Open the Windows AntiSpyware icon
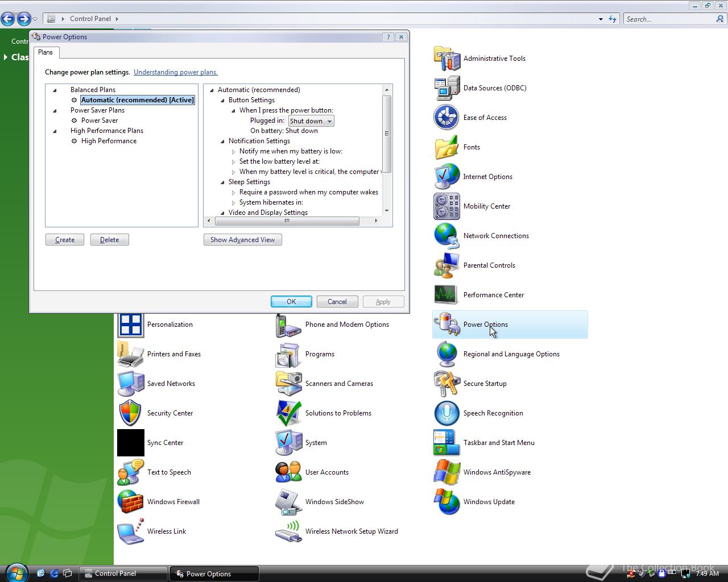The width and height of the screenshot is (728, 582). [446, 472]
